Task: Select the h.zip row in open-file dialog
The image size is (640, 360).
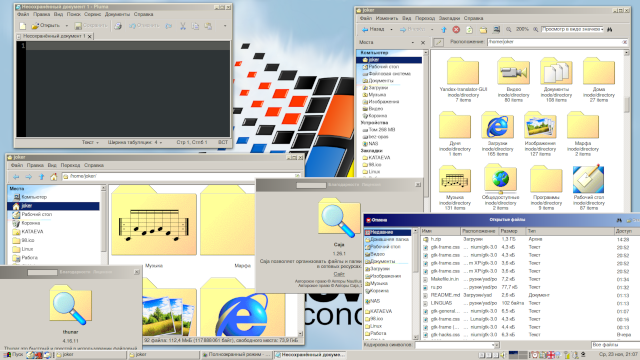Action: [529, 239]
